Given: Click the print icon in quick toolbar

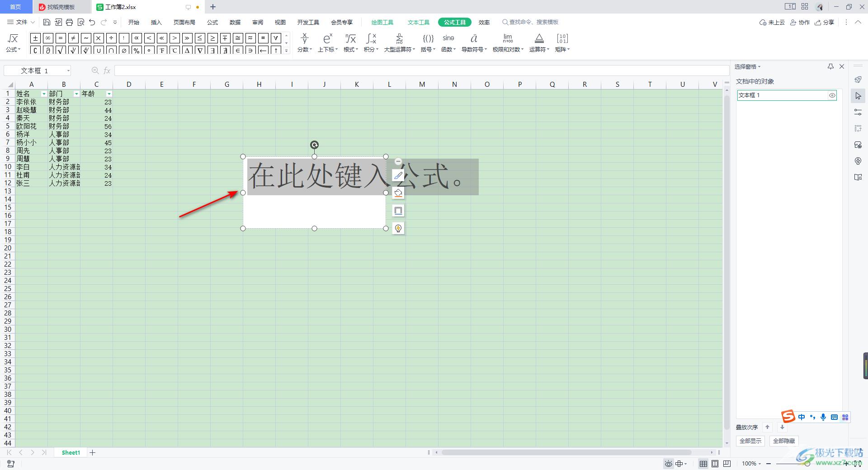Looking at the screenshot, I should point(69,22).
